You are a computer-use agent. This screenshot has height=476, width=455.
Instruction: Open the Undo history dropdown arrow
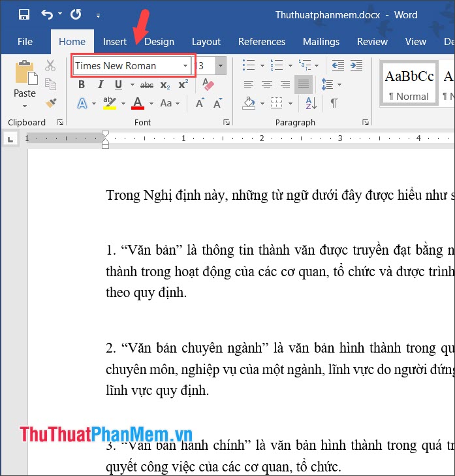pyautogui.click(x=60, y=14)
